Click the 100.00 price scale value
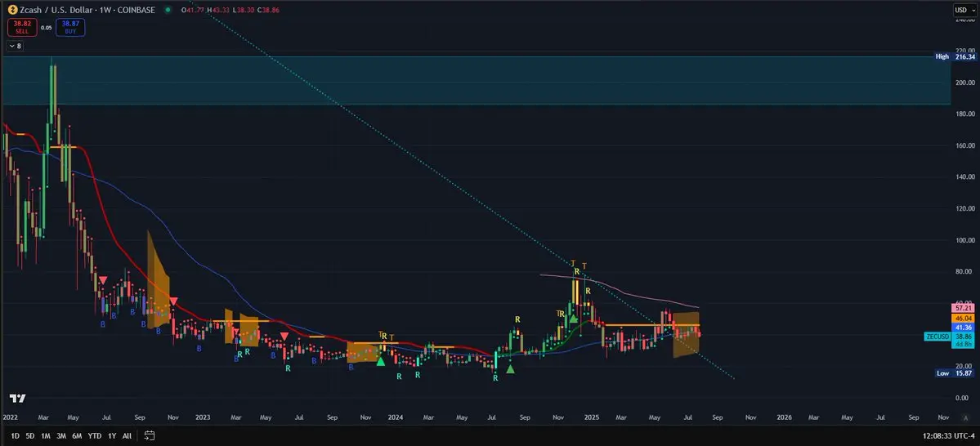The height and width of the screenshot is (446, 980). [964, 240]
